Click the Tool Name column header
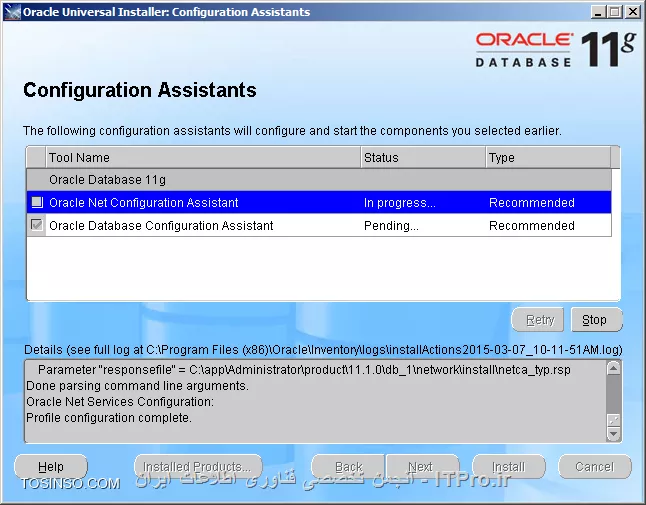This screenshot has width=646, height=505. 203,158
